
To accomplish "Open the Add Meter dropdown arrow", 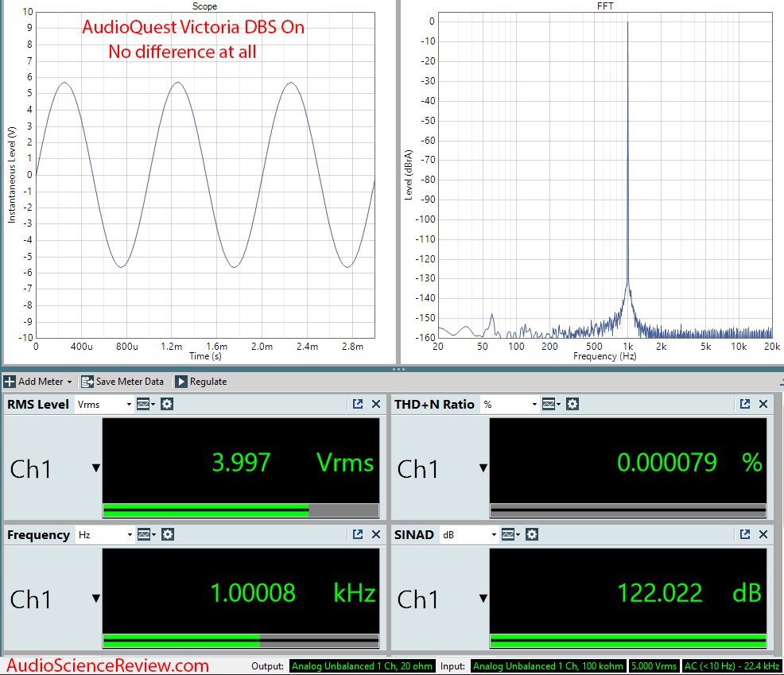I will tap(69, 382).
